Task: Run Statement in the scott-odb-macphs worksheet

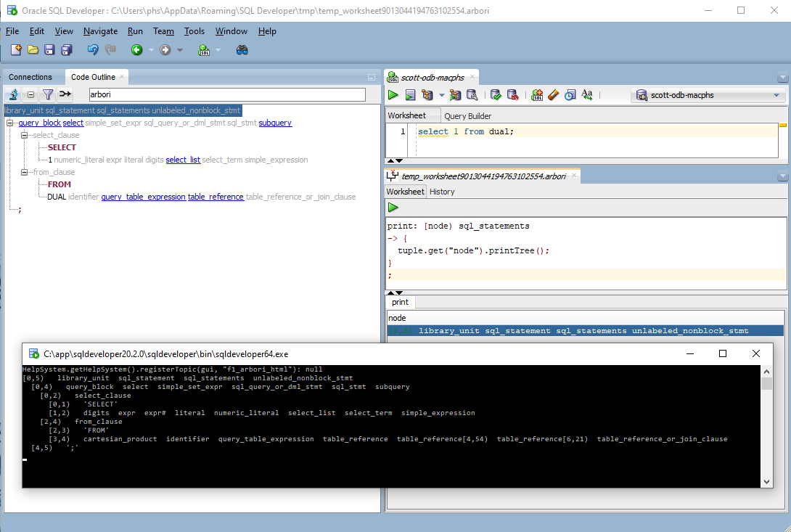Action: (393, 95)
